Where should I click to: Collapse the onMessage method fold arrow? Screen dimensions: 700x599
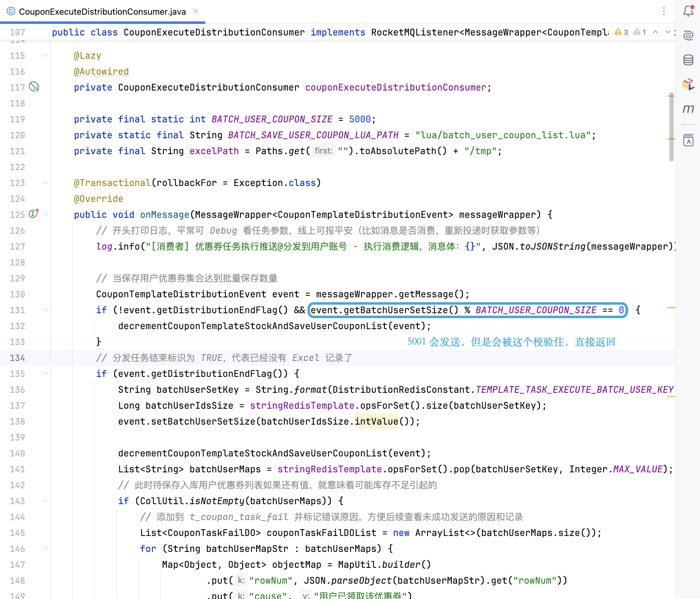[45, 214]
